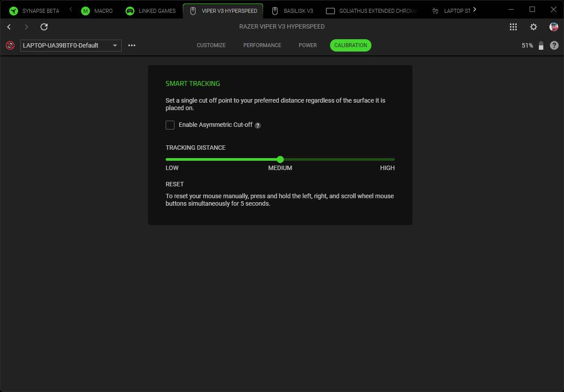The width and height of the screenshot is (564, 392).
Task: Open the Power section
Action: coord(308,45)
